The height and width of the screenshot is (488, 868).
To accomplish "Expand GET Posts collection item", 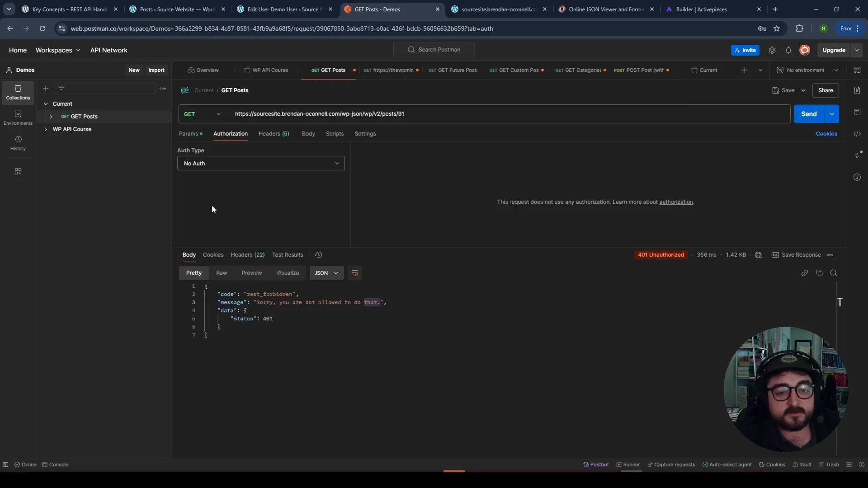I will pyautogui.click(x=51, y=116).
